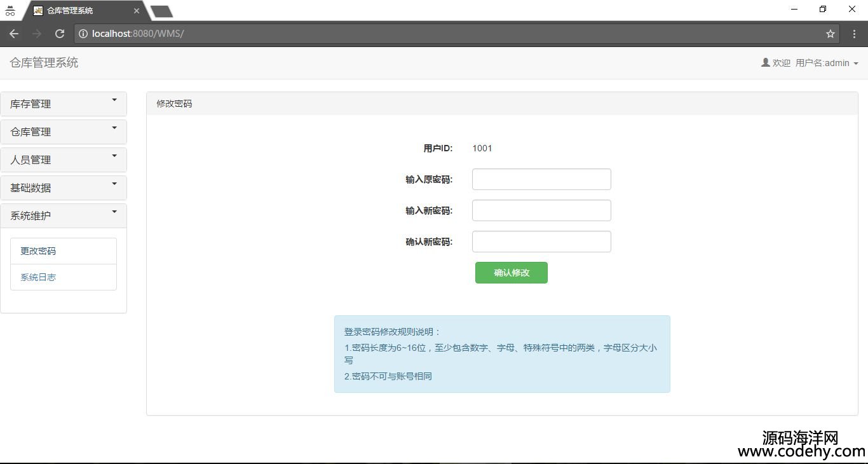Click the 登录密码修改规则说明 heading text
The height and width of the screenshot is (464, 868).
[x=392, y=332]
